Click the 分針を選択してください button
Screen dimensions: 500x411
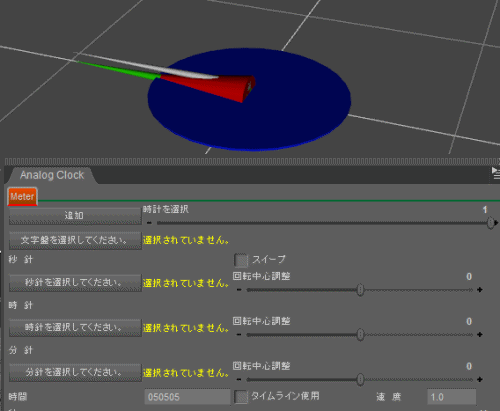tap(75, 372)
